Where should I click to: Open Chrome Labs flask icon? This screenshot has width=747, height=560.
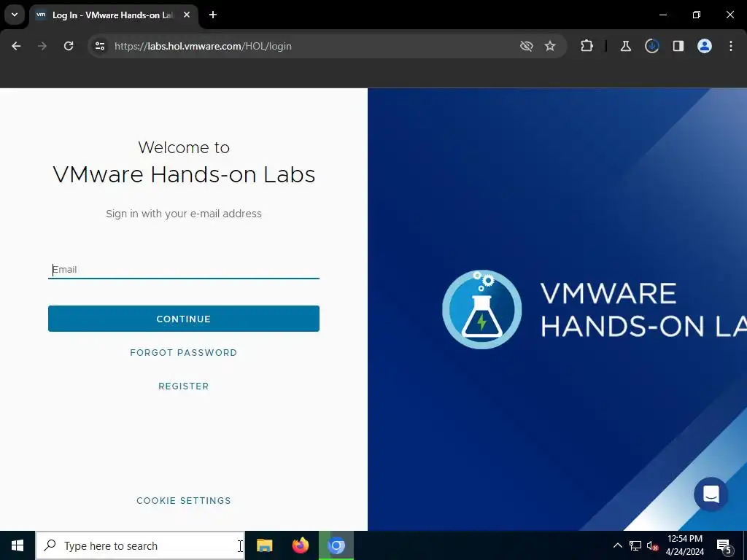(625, 46)
